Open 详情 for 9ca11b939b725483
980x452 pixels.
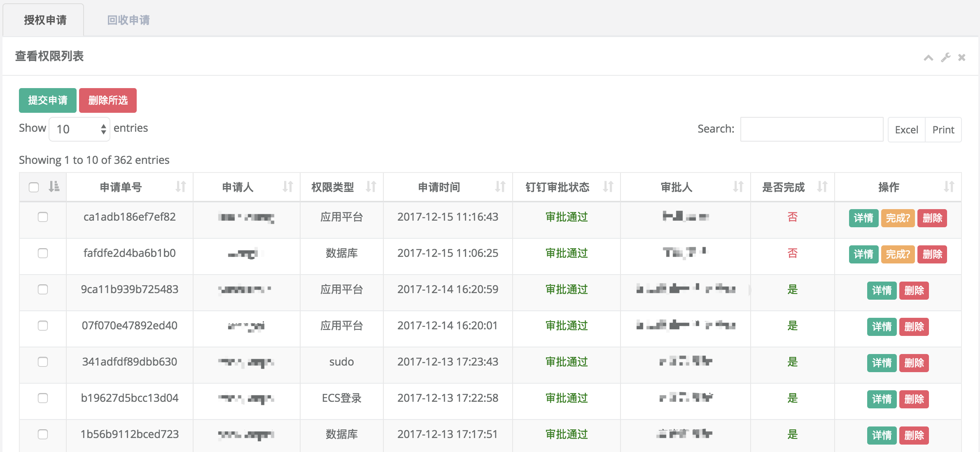(x=882, y=291)
